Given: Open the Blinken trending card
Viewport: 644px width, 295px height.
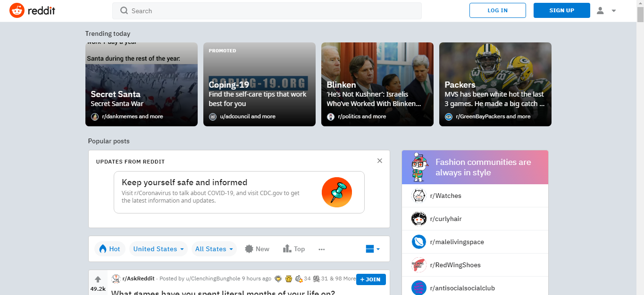Looking at the screenshot, I should [x=377, y=84].
